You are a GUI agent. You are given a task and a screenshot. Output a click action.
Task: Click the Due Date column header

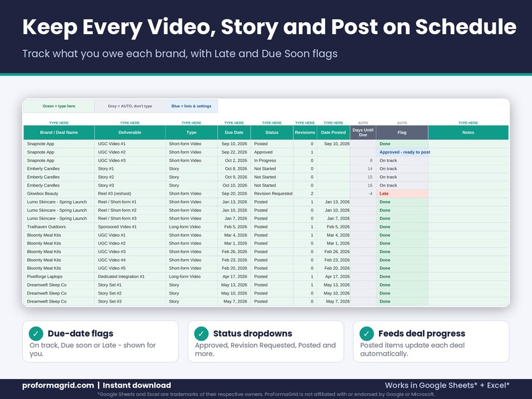coord(234,133)
